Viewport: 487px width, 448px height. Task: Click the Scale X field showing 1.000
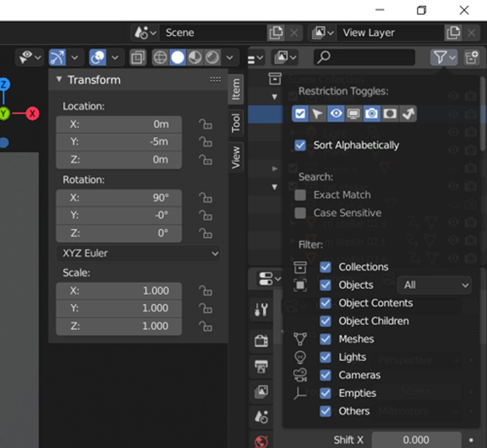[x=119, y=291]
